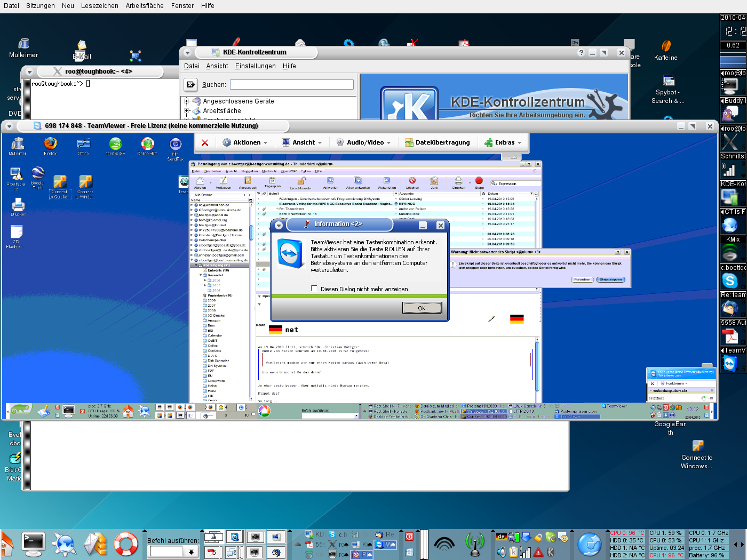Click the red logout button in bottom panel
The image size is (747, 560).
(409, 537)
